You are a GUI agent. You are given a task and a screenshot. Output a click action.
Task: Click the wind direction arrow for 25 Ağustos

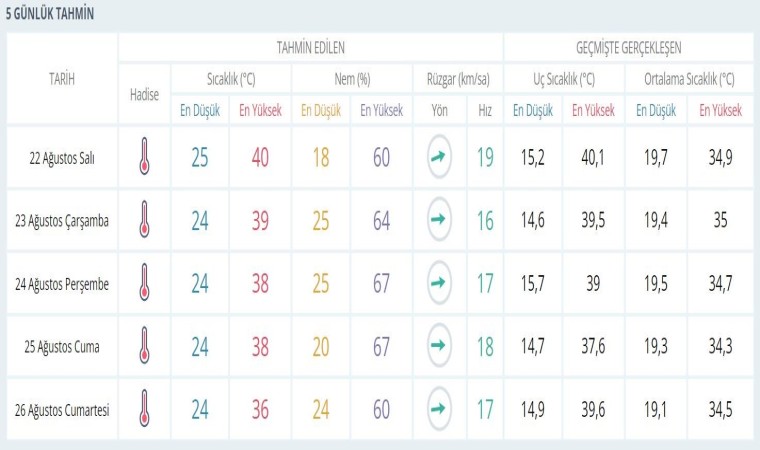tap(439, 346)
